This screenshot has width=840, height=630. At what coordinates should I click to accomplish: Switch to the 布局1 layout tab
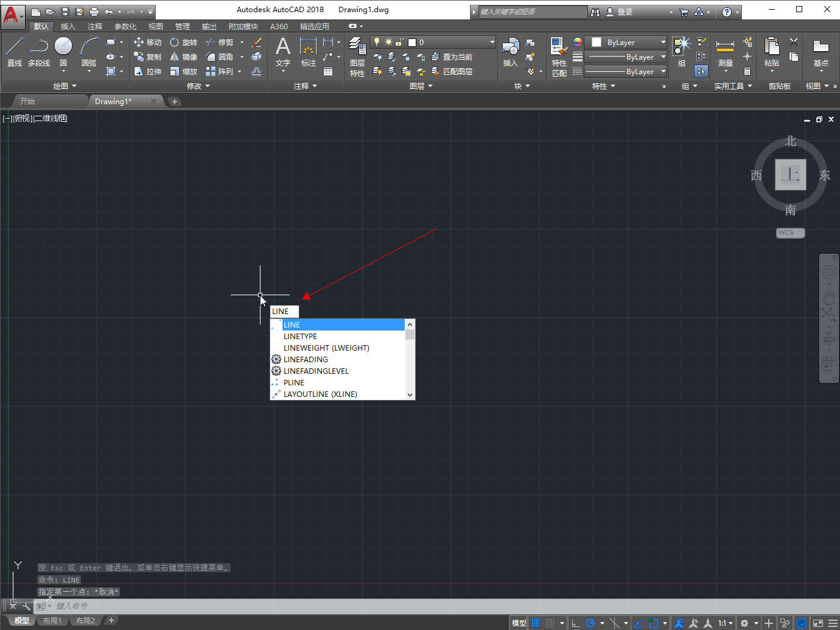click(52, 621)
